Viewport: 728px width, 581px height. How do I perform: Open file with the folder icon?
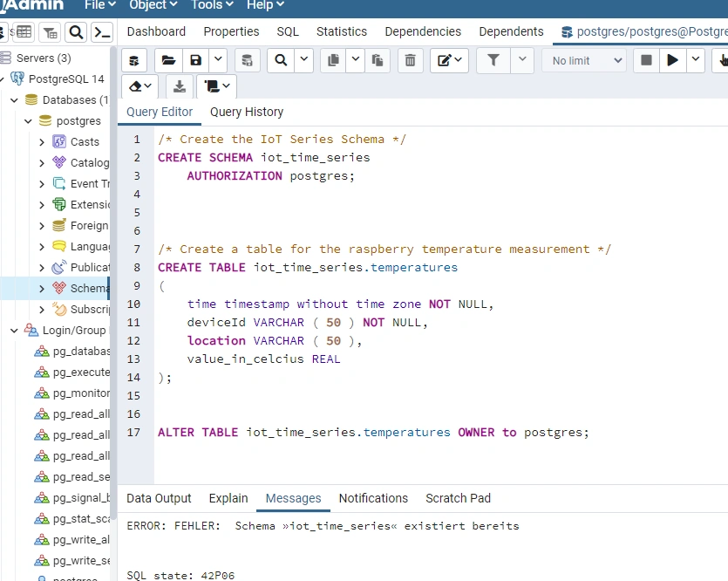pos(168,60)
